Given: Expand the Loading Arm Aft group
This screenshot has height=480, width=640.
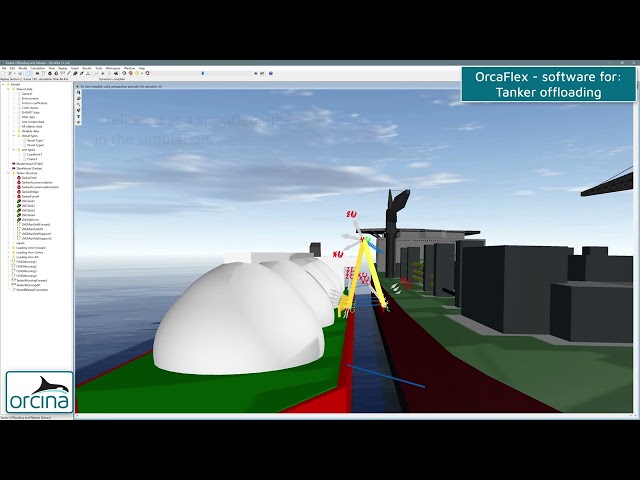Looking at the screenshot, I should (x=8, y=257).
